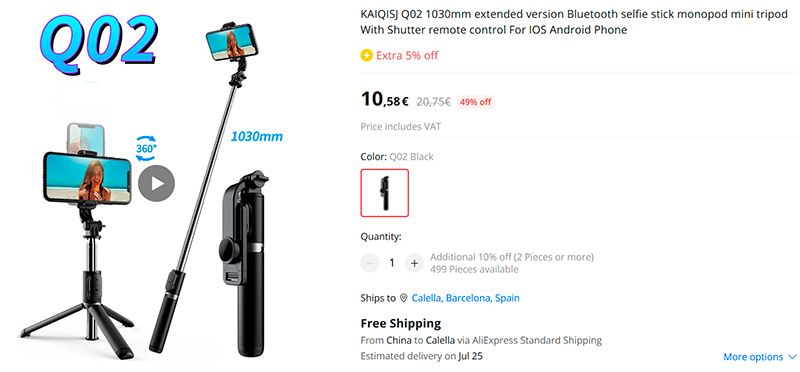
Task: Click the Extra 5% off promotion text
Action: (x=407, y=55)
